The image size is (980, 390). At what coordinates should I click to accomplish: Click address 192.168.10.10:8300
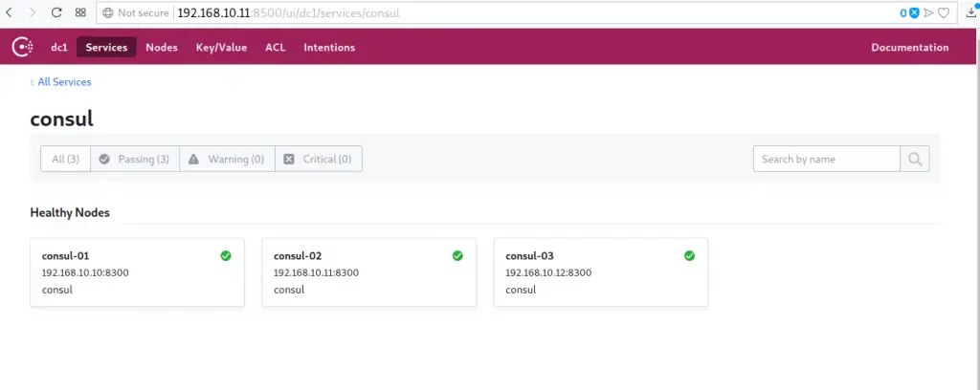[85, 272]
